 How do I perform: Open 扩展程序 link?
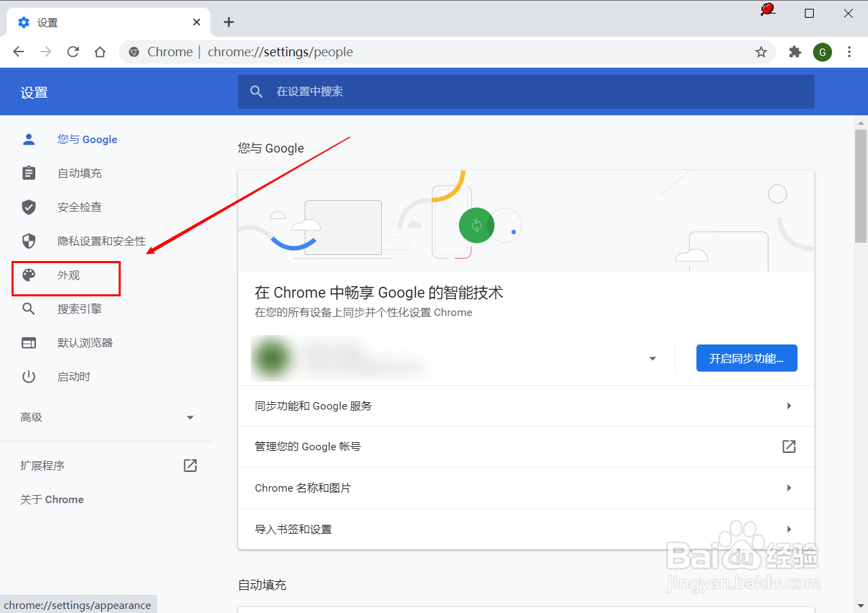pos(42,465)
